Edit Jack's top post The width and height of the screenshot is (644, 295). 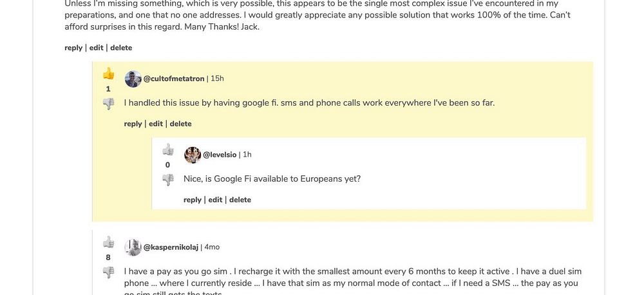(x=96, y=48)
